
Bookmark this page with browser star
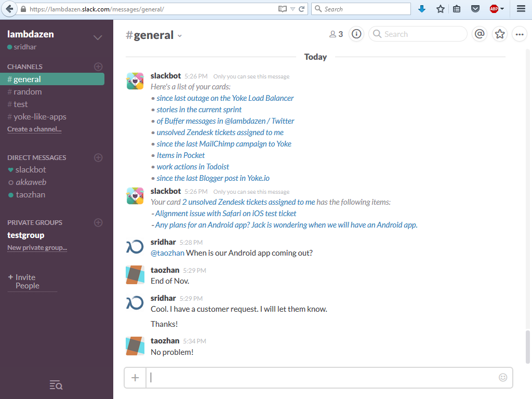441,9
